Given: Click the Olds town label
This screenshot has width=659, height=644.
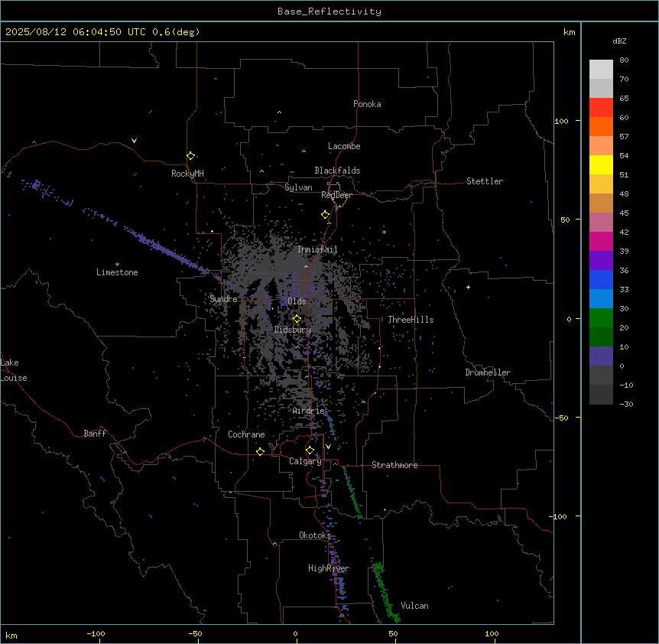Looking at the screenshot, I should [297, 301].
